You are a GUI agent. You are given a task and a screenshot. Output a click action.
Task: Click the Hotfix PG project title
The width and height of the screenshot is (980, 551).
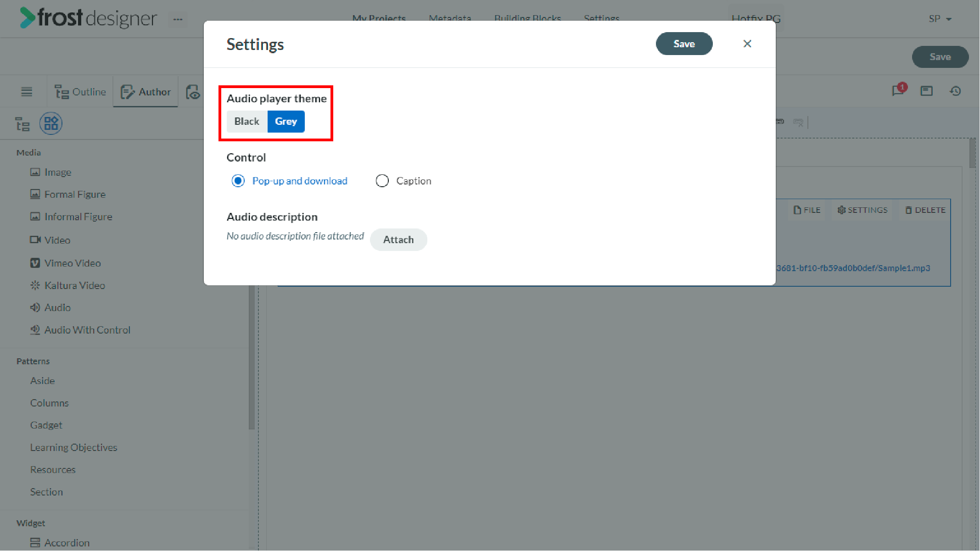point(756,19)
